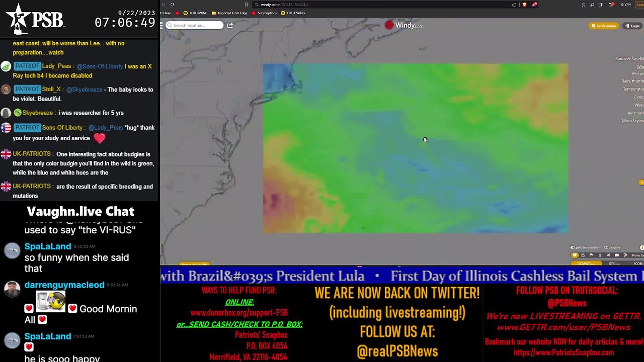Click the heart favorites icon on map toolbar
Image resolution: width=644 pixels, height=362 pixels.
pos(575,255)
